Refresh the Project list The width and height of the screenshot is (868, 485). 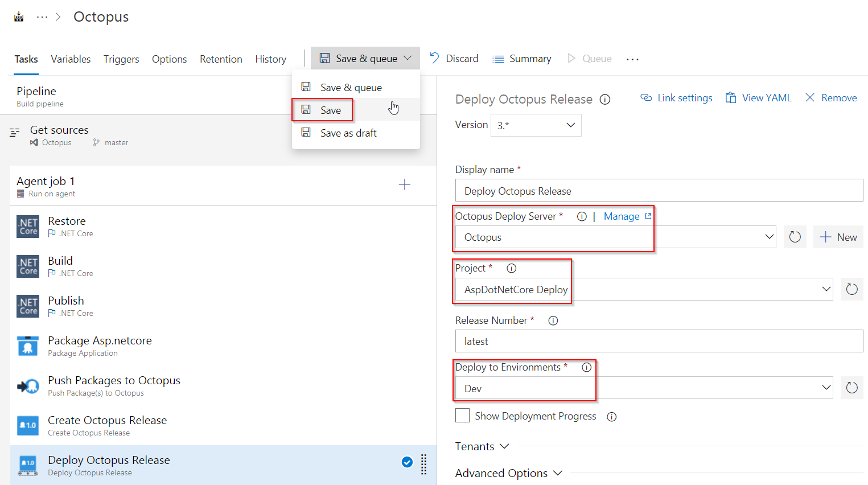(852, 289)
